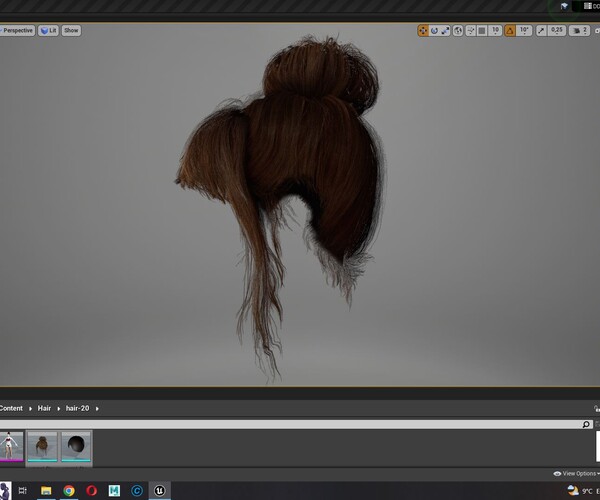Screen dimensions: 600x500
Task: Select the rotate gizmo tool
Action: 434,31
